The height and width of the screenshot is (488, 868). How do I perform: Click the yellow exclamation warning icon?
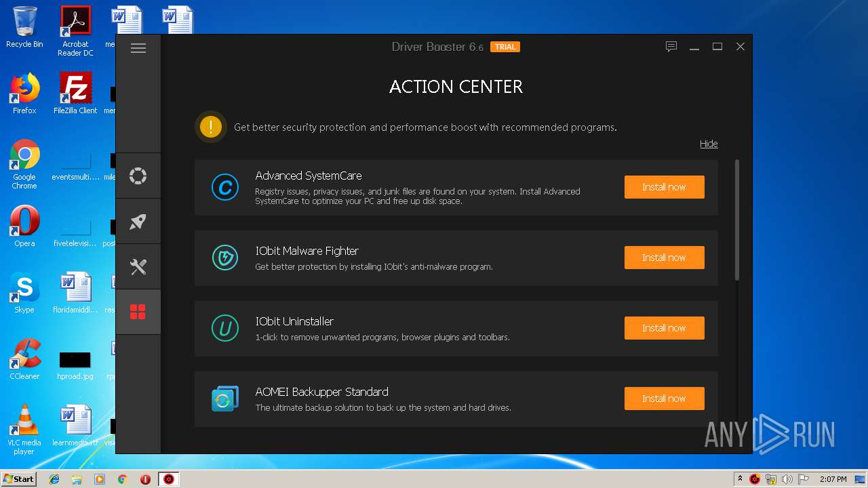(x=211, y=127)
